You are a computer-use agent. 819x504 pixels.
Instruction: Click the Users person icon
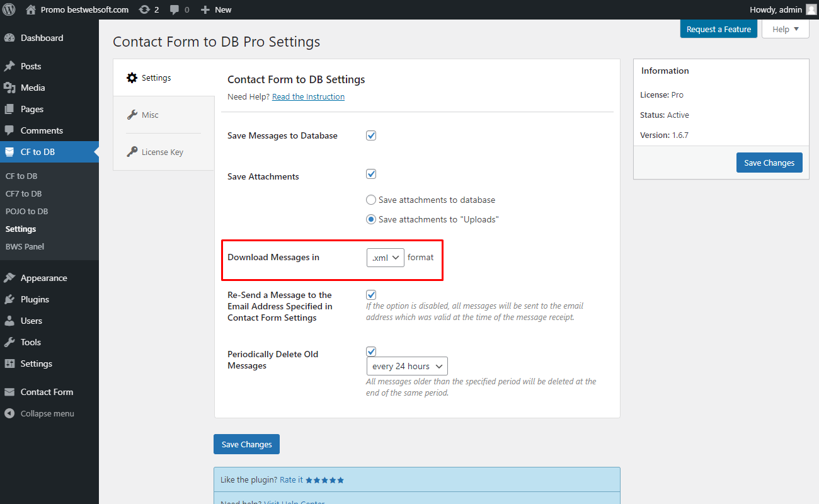pyautogui.click(x=9, y=321)
